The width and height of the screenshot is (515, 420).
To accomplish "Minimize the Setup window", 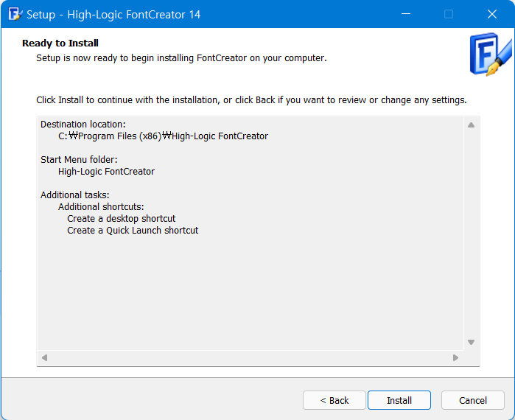I will 406,14.
